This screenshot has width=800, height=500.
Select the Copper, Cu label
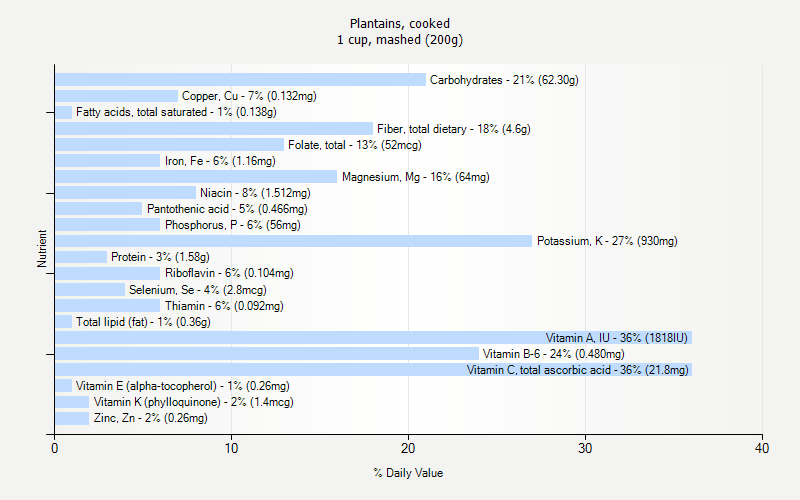pyautogui.click(x=249, y=96)
